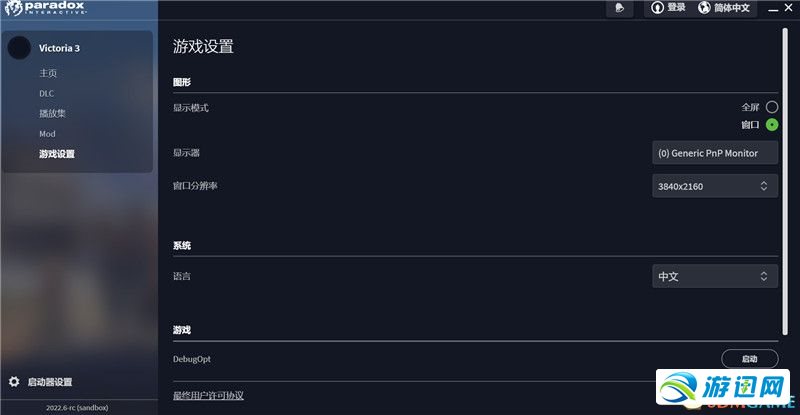Click the Victoria 3 game avatar
Image resolution: width=800 pixels, height=415 pixels.
19,48
